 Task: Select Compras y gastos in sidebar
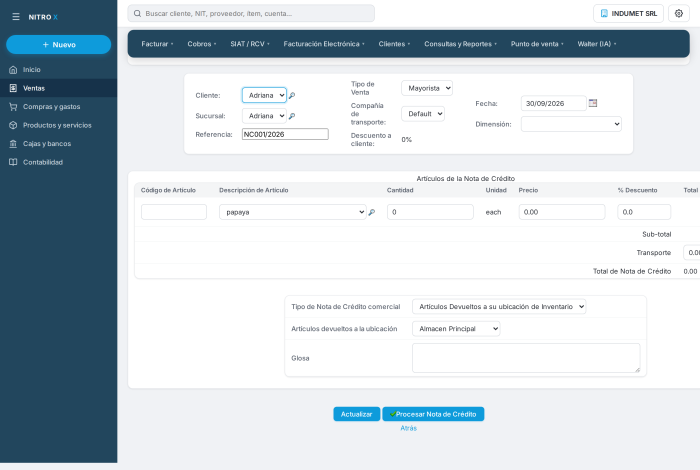pos(58,107)
